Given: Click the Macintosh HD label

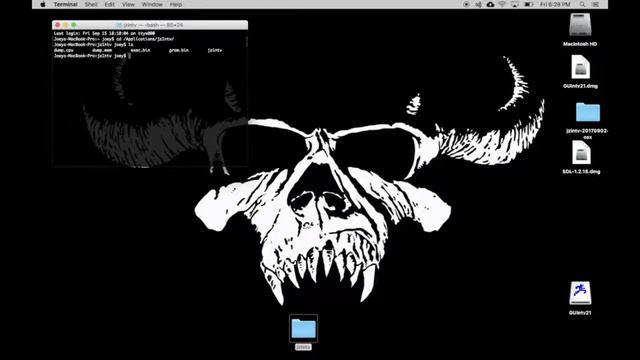Looking at the screenshot, I should pyautogui.click(x=580, y=44).
